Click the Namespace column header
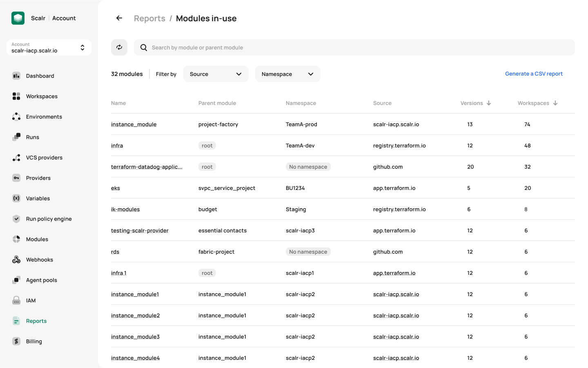Image resolution: width=588 pixels, height=368 pixels. (x=301, y=103)
